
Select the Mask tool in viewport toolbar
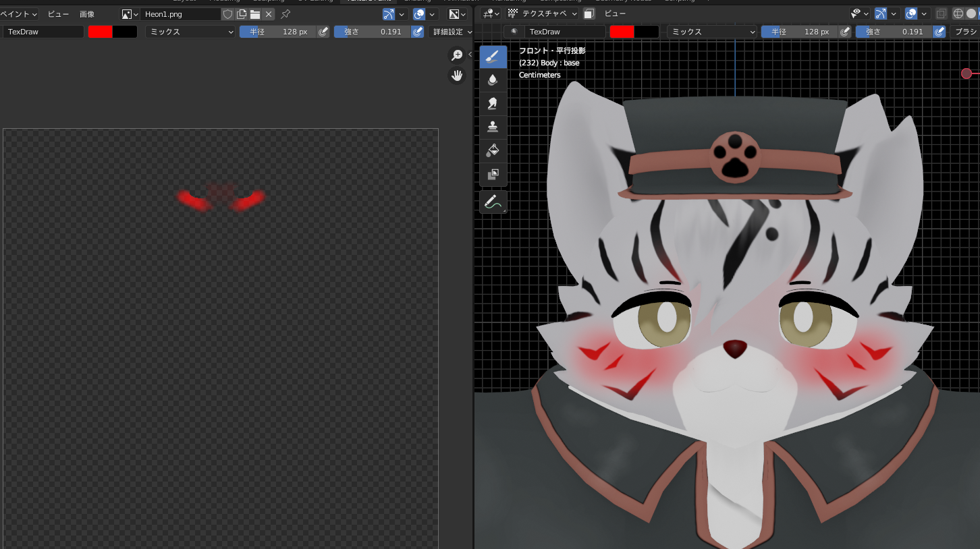tap(493, 175)
